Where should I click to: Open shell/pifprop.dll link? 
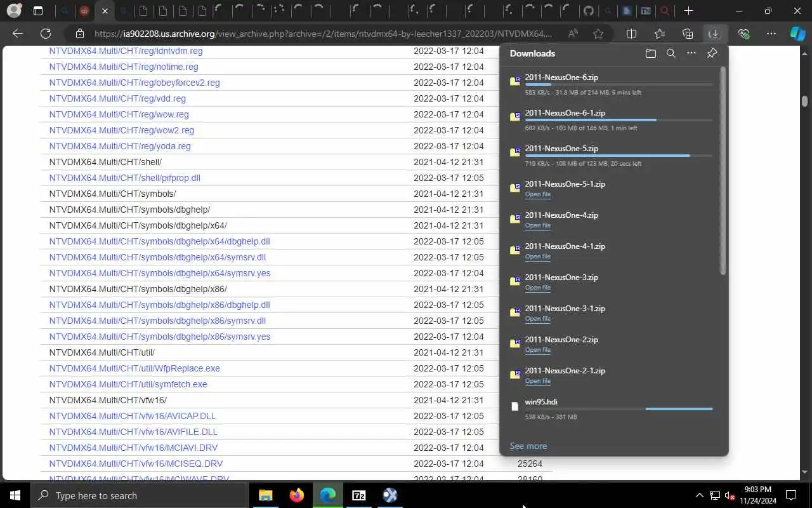pos(125,178)
